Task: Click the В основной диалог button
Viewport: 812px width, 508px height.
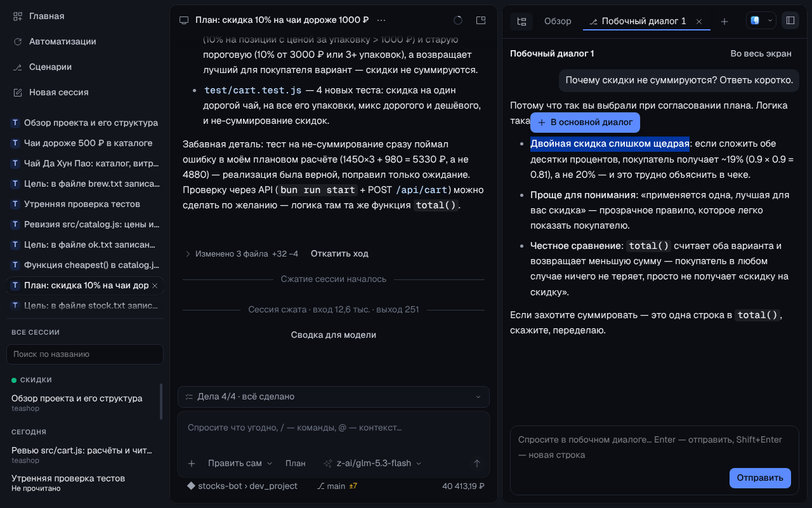Action: [585, 123]
